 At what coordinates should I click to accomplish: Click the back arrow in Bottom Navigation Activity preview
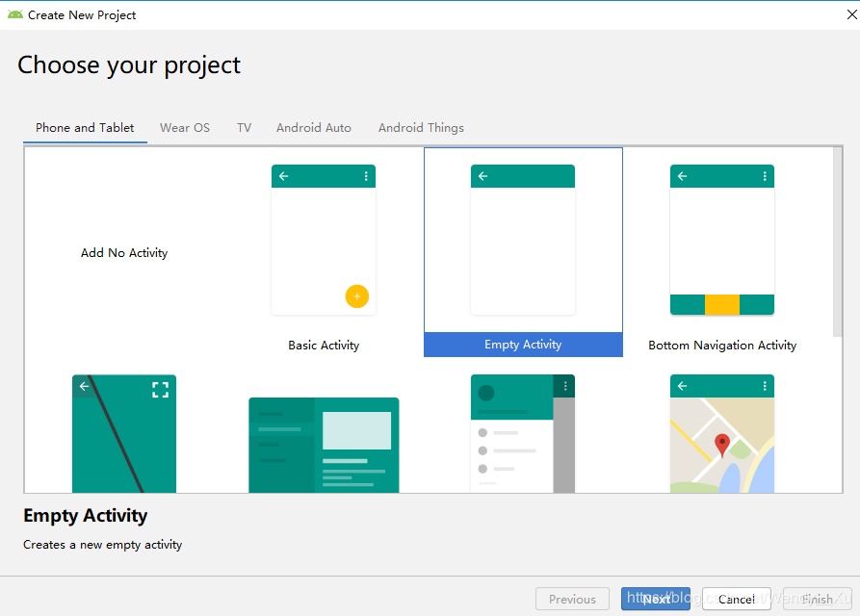[x=682, y=176]
